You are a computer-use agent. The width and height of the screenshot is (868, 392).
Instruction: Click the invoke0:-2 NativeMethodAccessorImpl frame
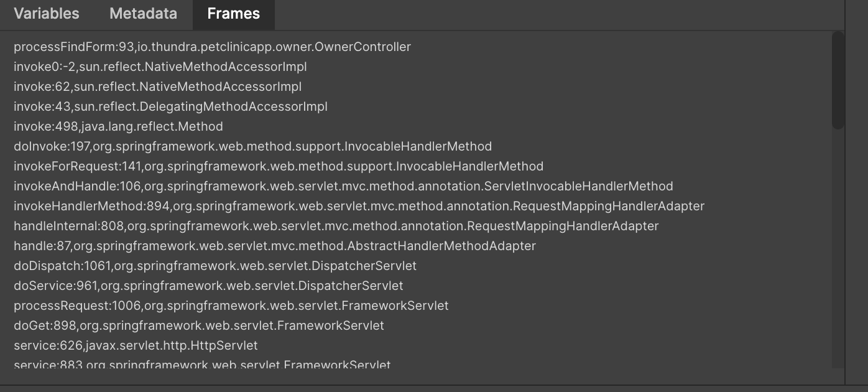[160, 67]
